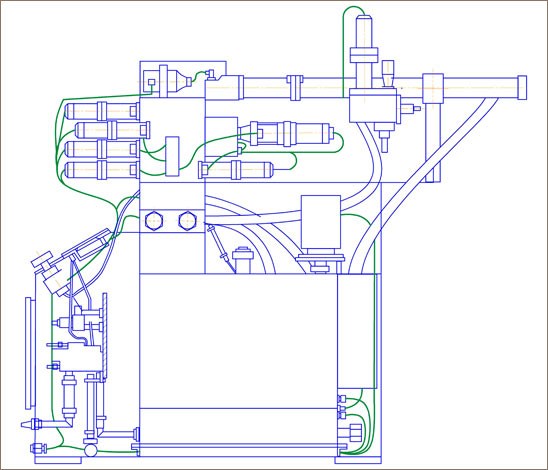Select the motor box above round flange
548x470 pixels.
coord(321,222)
